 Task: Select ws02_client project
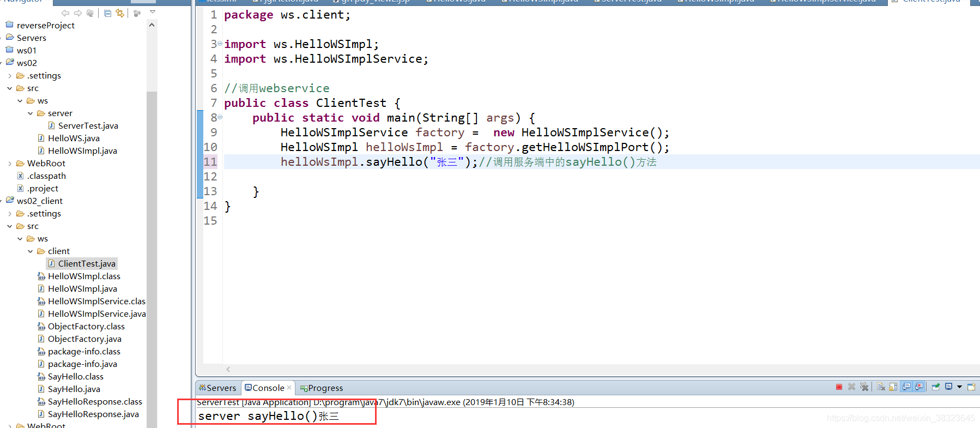(x=34, y=201)
